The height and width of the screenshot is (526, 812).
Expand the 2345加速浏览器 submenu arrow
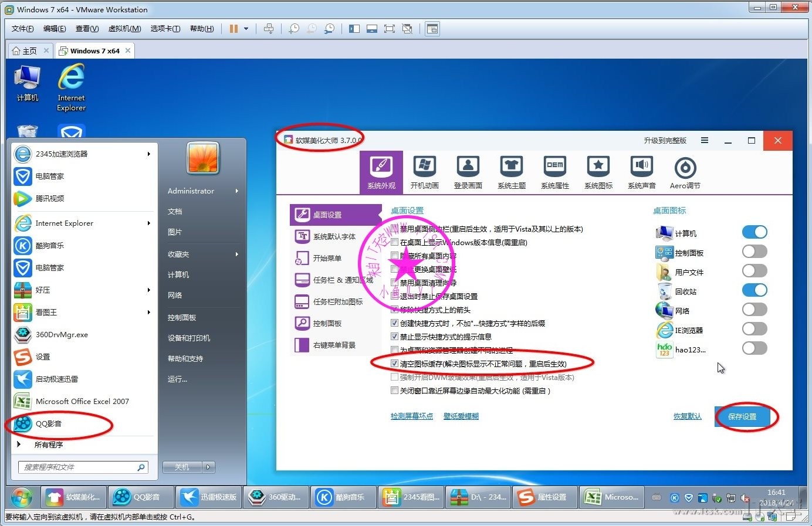[x=148, y=154]
